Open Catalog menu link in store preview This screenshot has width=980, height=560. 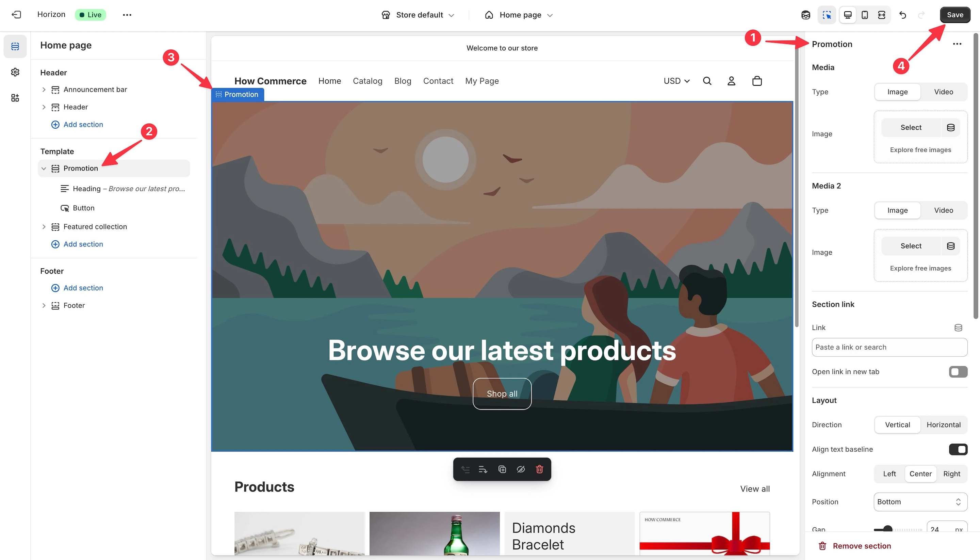pyautogui.click(x=367, y=81)
